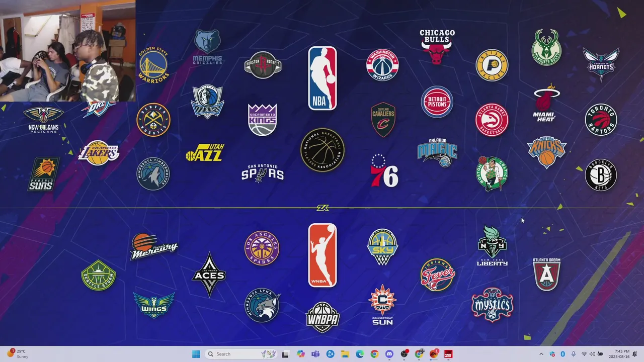Click the webcam overlay video
644x362 pixels.
point(68,51)
